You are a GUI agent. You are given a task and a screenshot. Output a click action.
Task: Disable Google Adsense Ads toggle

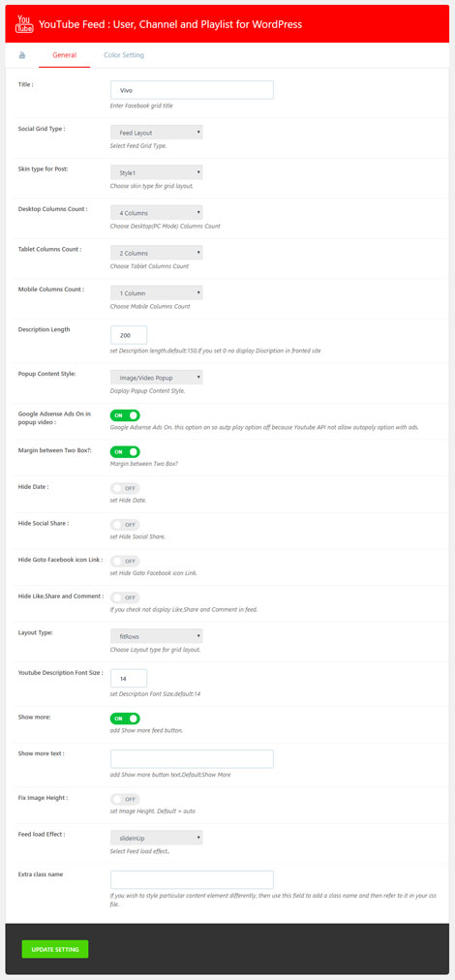(x=125, y=415)
